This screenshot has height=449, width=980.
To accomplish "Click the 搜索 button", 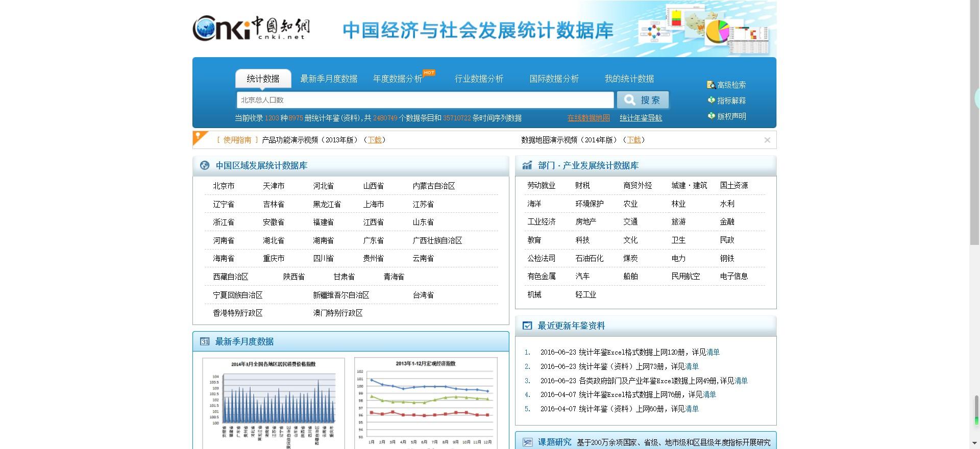I will pyautogui.click(x=643, y=100).
